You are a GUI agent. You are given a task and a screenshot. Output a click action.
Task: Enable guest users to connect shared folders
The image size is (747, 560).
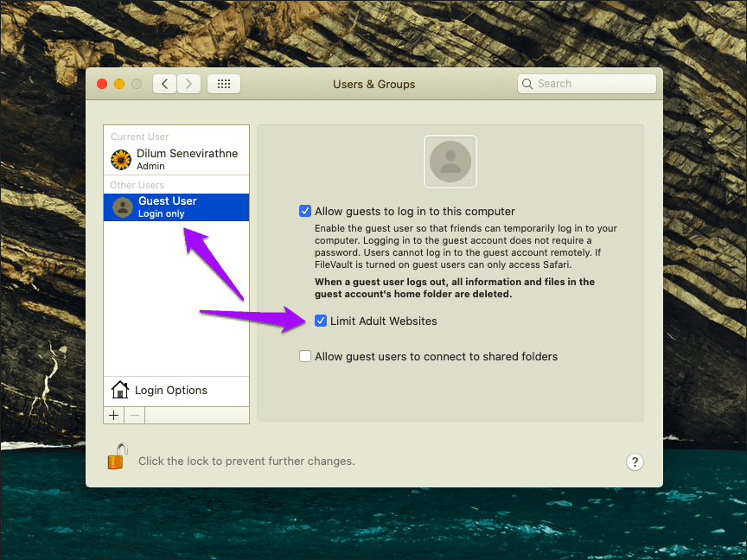305,356
